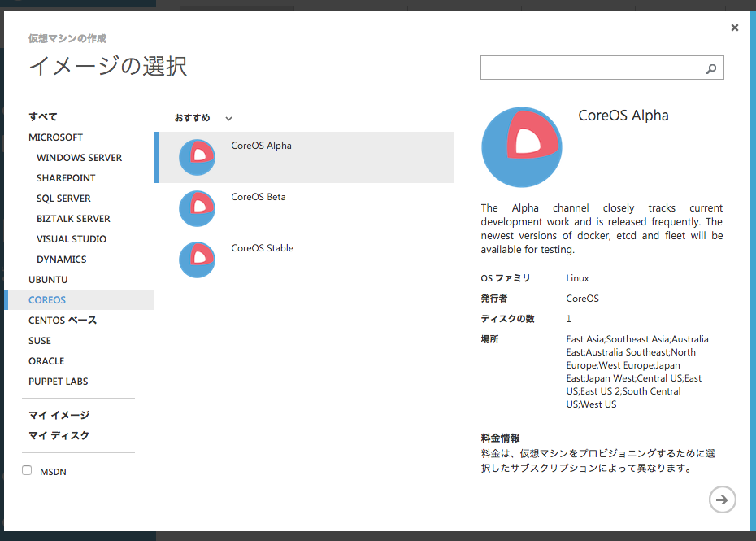Click the CoreOS Alpha detail heading
The width and height of the screenshot is (756, 541).
pyautogui.click(x=623, y=116)
